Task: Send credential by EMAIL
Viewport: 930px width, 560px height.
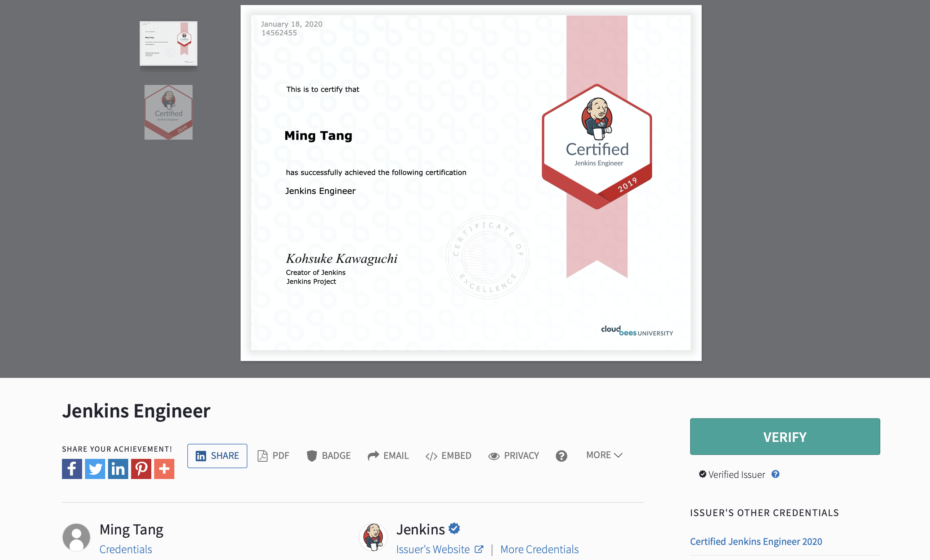Action: (388, 456)
